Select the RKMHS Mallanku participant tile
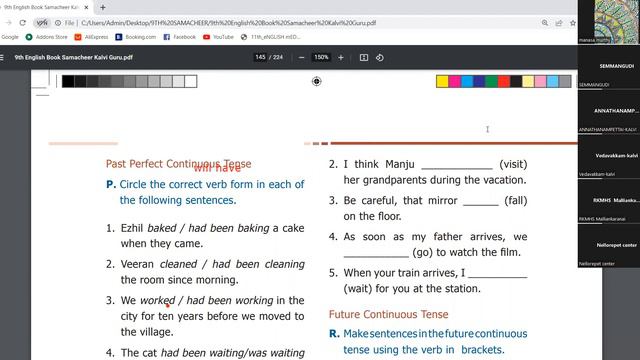Viewport: 640px width, 360px height. [x=609, y=202]
